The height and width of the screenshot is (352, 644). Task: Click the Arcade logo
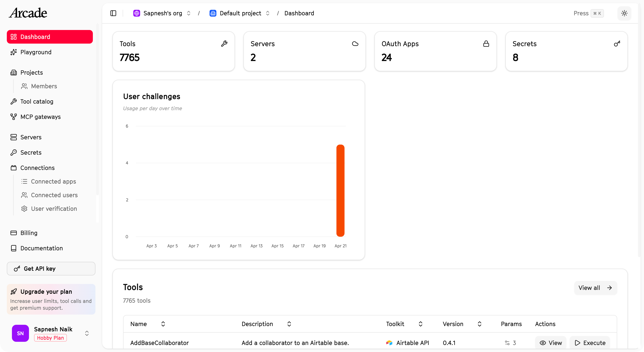[28, 13]
